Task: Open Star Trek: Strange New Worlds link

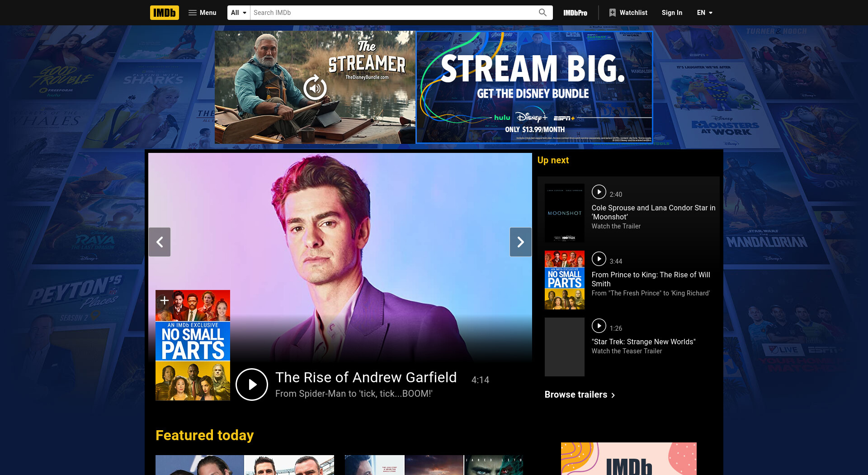Action: pos(644,342)
